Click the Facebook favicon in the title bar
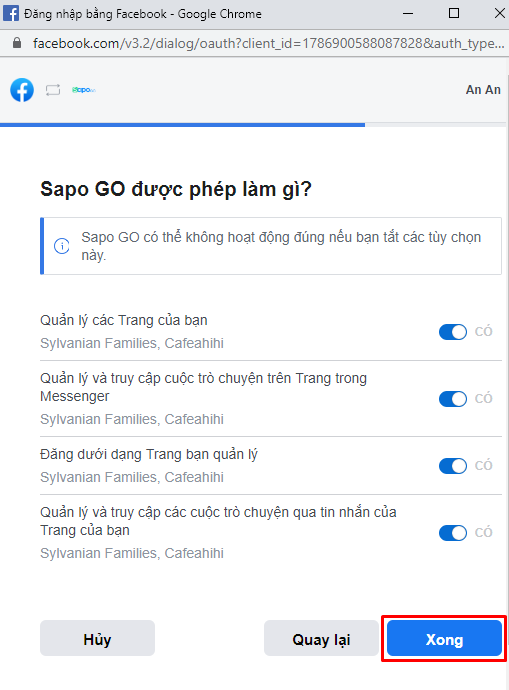Screen dimensions: 509x690 [x=11, y=13]
